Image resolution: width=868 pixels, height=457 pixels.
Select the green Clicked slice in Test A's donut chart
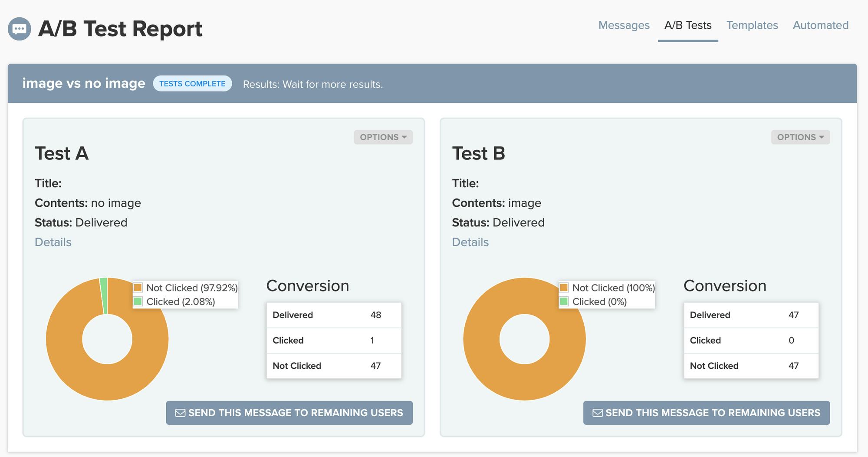point(104,287)
